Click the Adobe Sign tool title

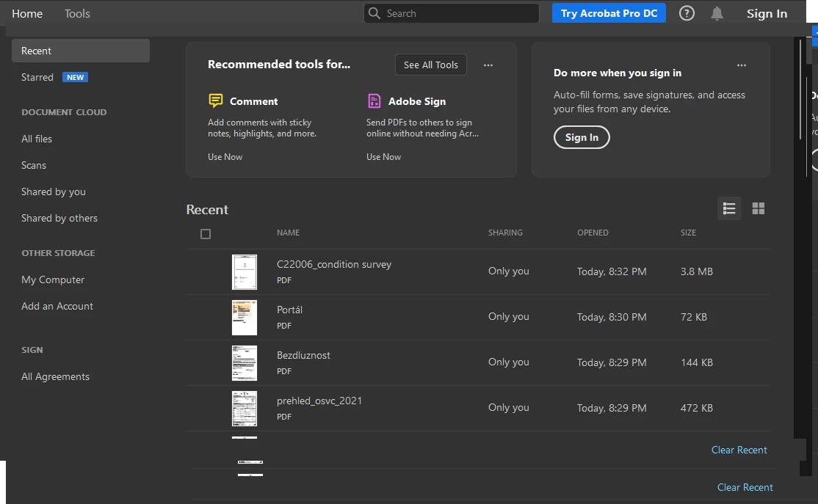tap(417, 101)
